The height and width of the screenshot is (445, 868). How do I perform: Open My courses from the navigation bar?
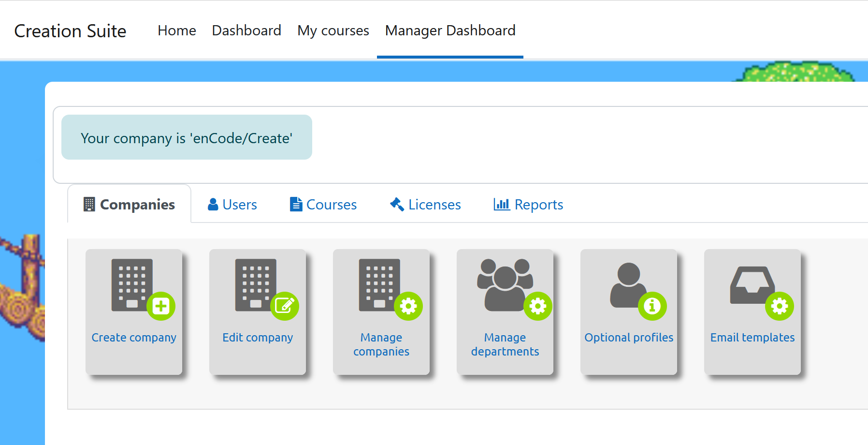[333, 30]
